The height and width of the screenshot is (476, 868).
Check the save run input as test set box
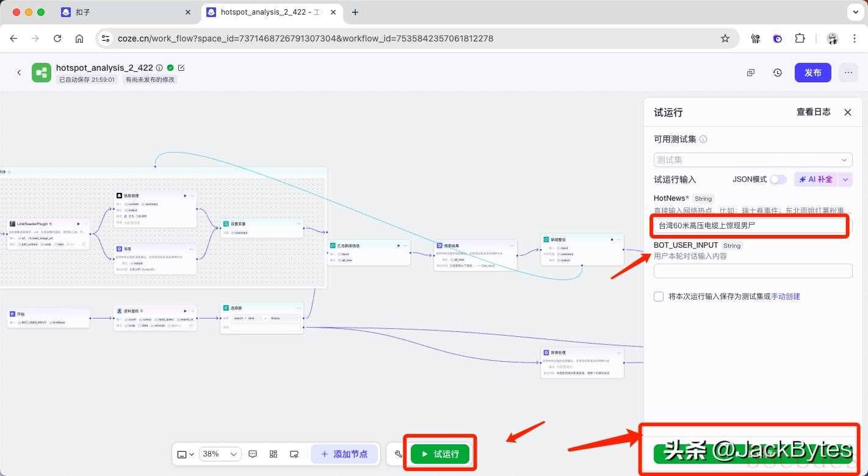[659, 297]
